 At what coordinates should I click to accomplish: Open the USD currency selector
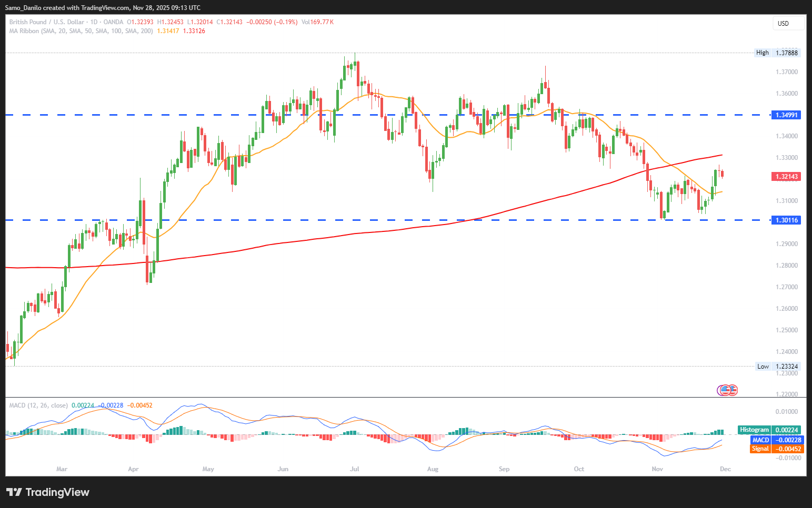coord(788,23)
